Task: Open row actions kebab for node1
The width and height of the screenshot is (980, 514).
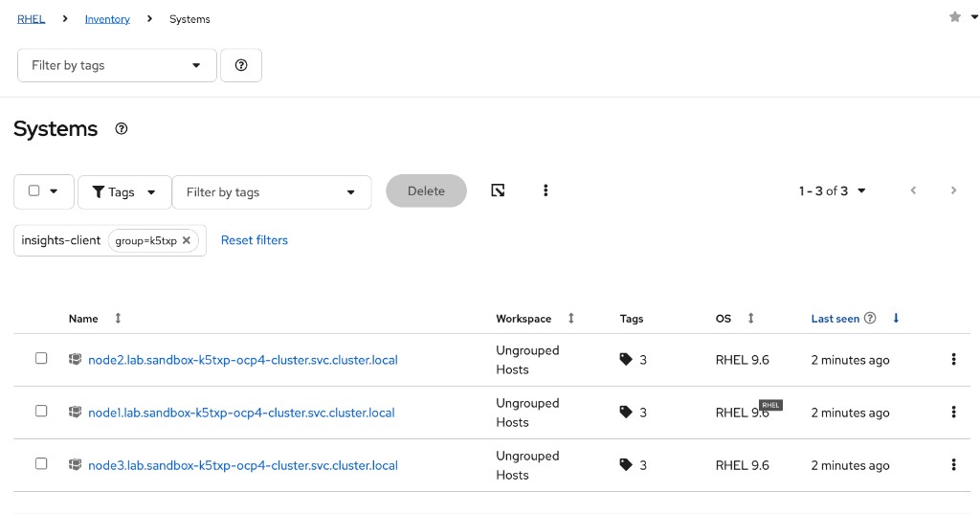Action: (x=953, y=412)
